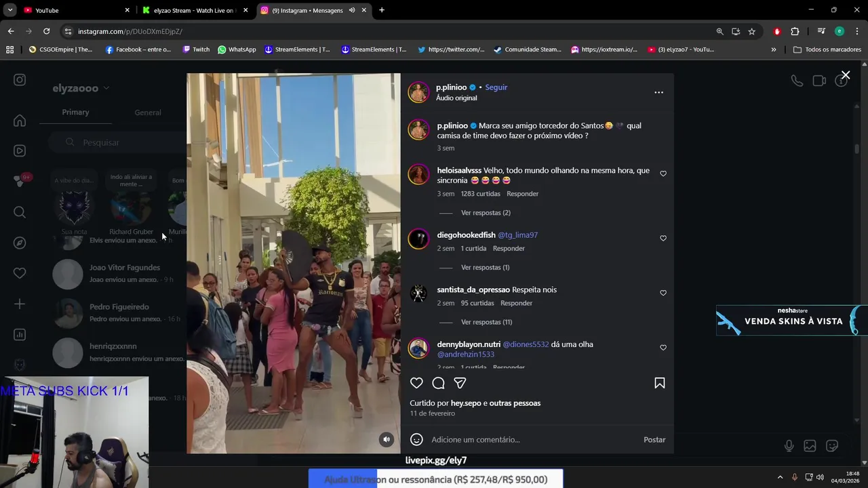Share post via paper plane icon

tap(460, 383)
